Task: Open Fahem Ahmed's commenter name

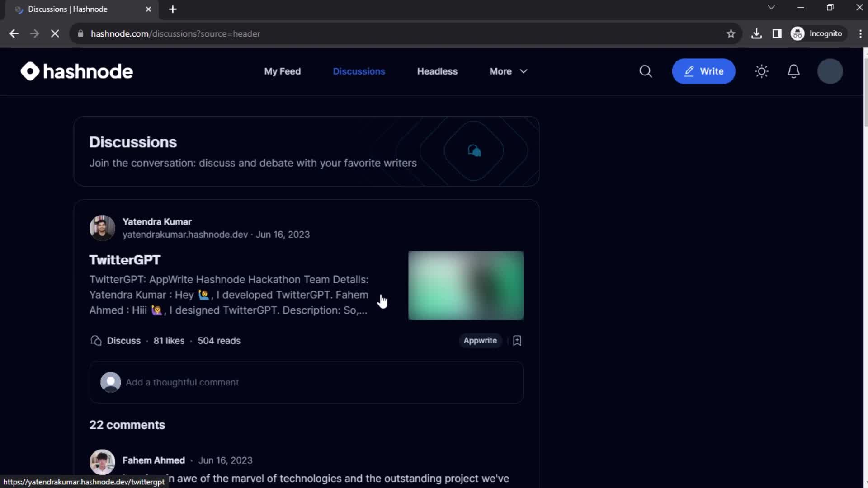Action: click(x=154, y=460)
